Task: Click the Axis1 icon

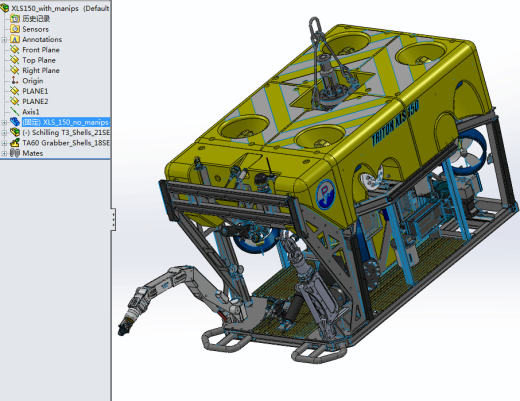Action: (15, 112)
